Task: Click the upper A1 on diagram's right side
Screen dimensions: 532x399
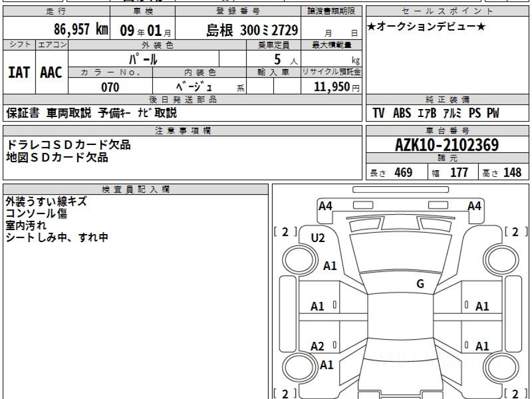Action: point(482,306)
